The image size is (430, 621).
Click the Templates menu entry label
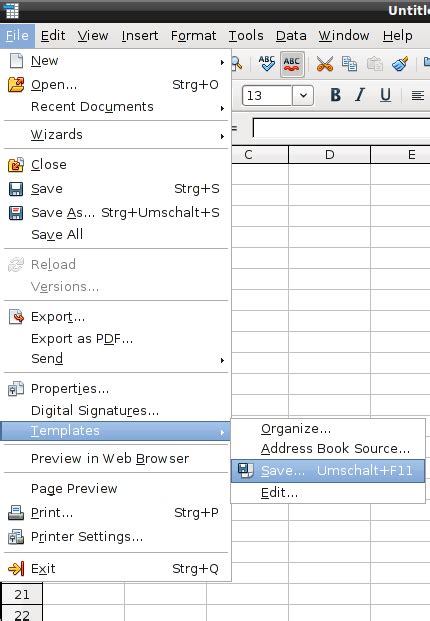tap(65, 431)
